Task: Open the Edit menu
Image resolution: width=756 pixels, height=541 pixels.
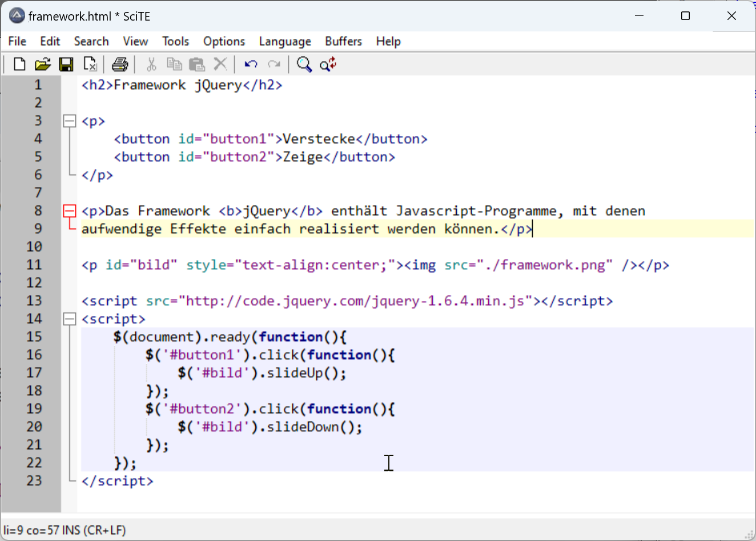Action: point(50,41)
